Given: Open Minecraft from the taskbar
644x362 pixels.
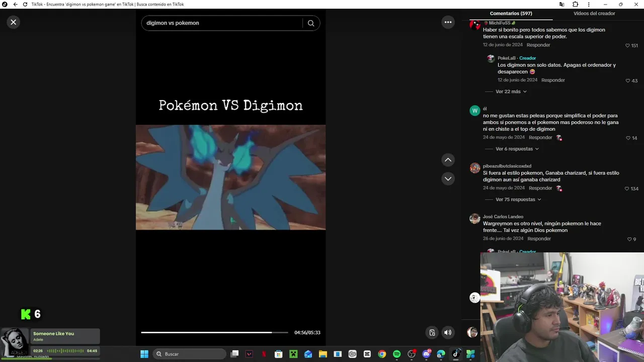Looking at the screenshot, I should coord(293,354).
